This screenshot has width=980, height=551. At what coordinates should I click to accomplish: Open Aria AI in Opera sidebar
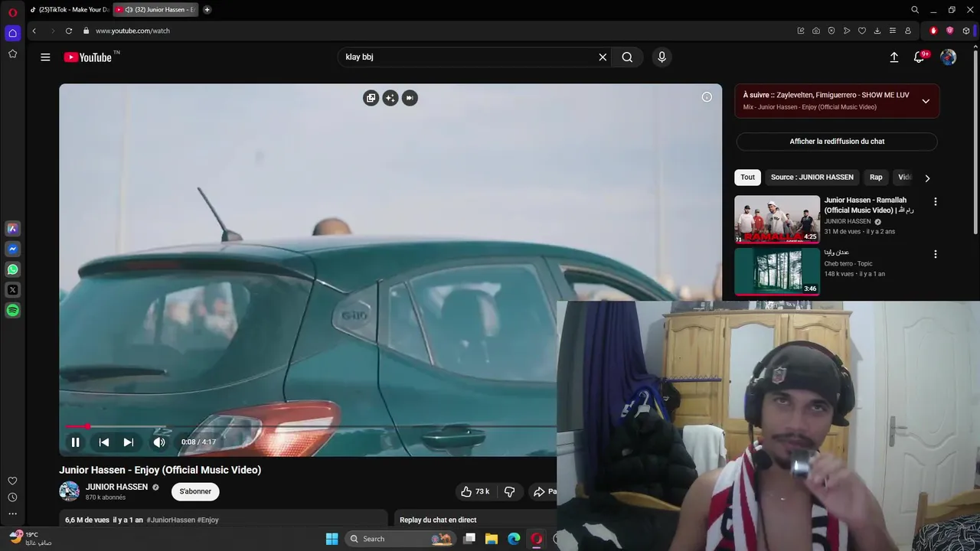[x=12, y=228]
